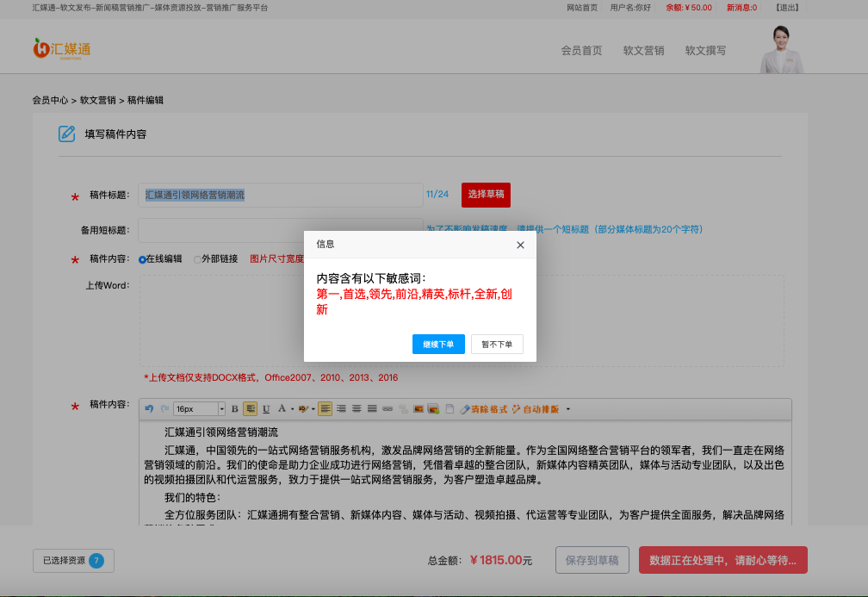Image resolution: width=868 pixels, height=597 pixels.
Task: Click the 会员中心 breadcrumb link
Action: click(50, 100)
